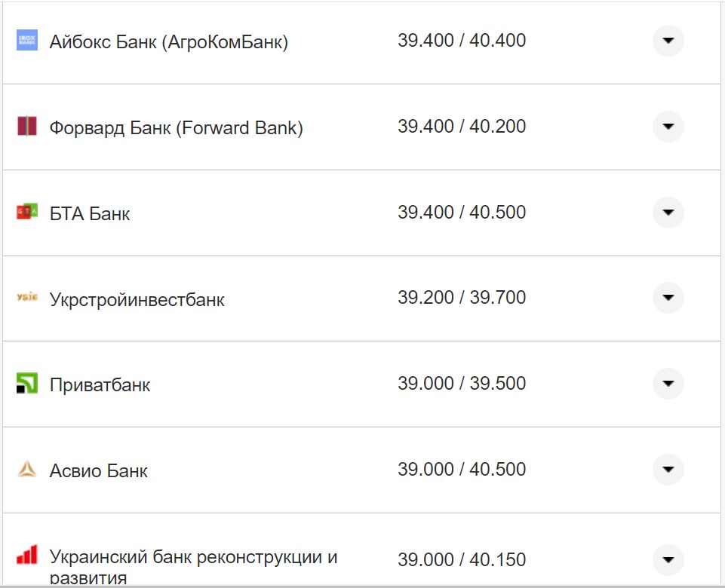Expand the Форвард Банк details arrow
The width and height of the screenshot is (725, 588).
coord(668,127)
